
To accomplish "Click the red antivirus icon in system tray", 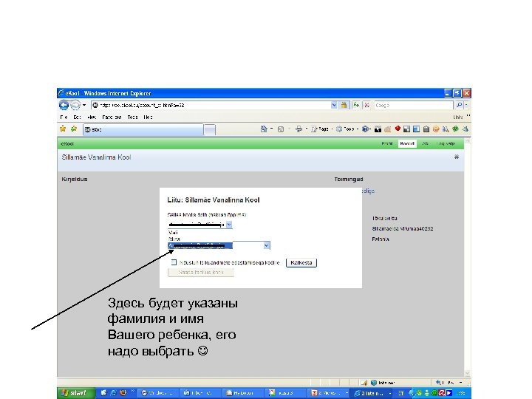I will point(441,393).
